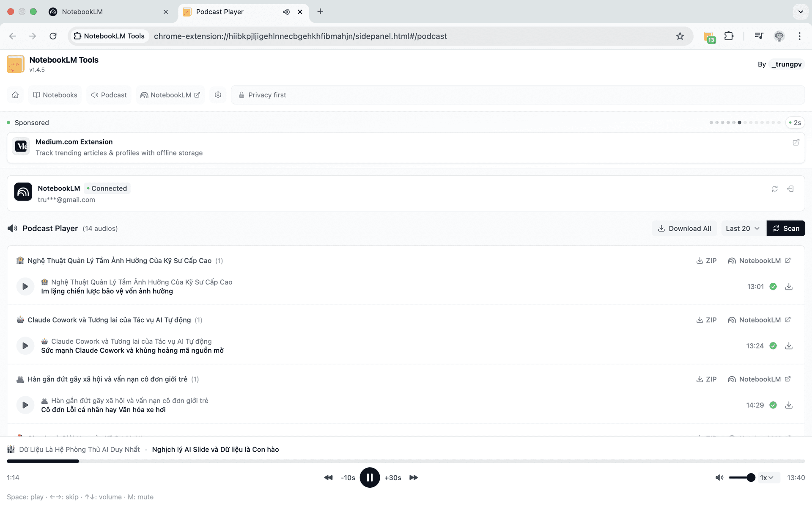Screen dimensions: 812x508
Task: Toggle mute on the Podcast Player browser tab
Action: tap(286, 12)
